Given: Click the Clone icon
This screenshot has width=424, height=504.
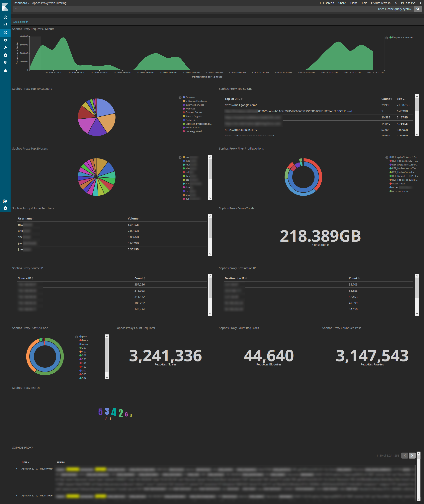Looking at the screenshot, I should 353,3.
